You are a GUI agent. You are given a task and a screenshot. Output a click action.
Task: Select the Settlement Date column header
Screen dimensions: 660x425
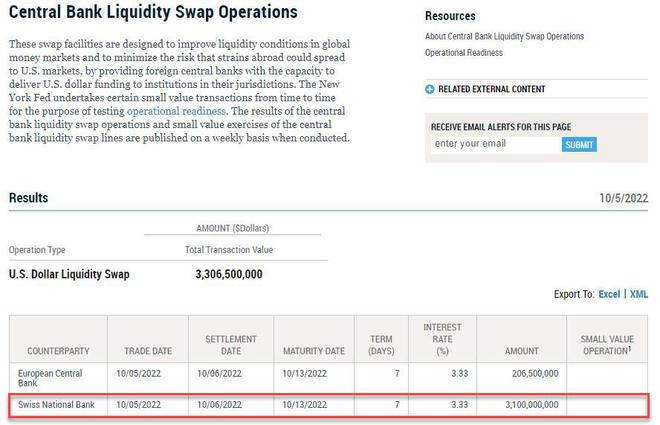point(230,345)
